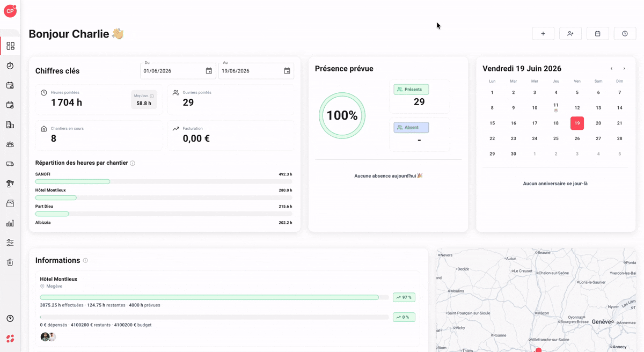This screenshot has height=352, width=644.
Task: Click the worker avatars under Hôtel Montlieux
Action: 48,337
